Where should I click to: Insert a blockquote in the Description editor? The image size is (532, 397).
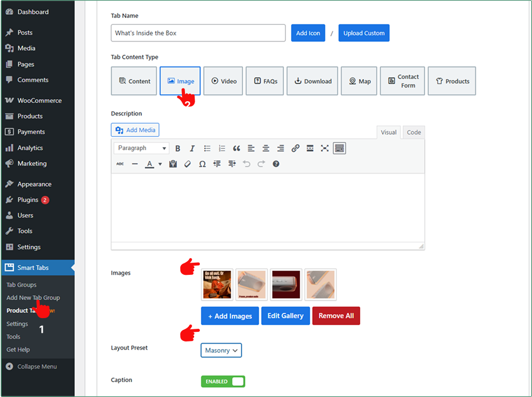[x=236, y=149]
